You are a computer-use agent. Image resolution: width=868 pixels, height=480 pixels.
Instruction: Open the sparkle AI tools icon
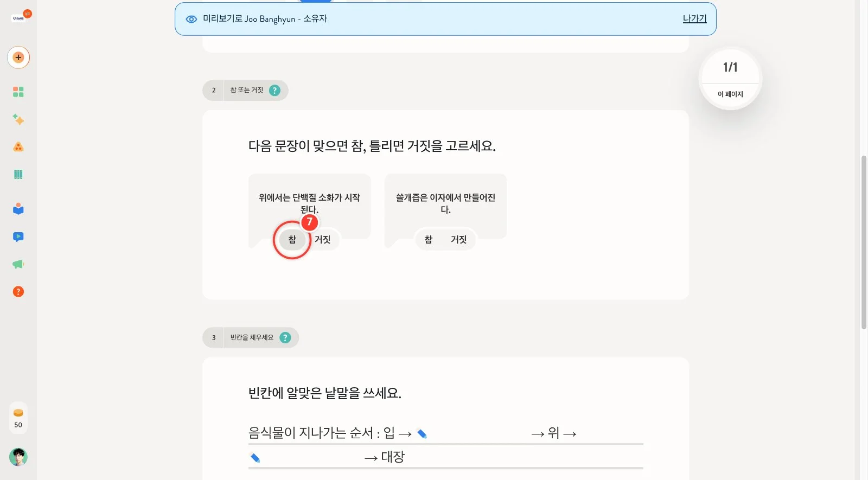18,119
